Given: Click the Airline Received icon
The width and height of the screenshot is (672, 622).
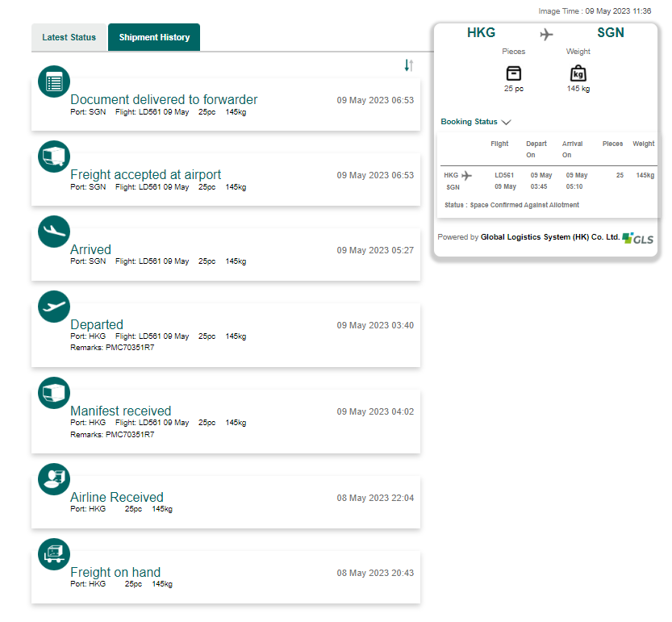Looking at the screenshot, I should 54,479.
